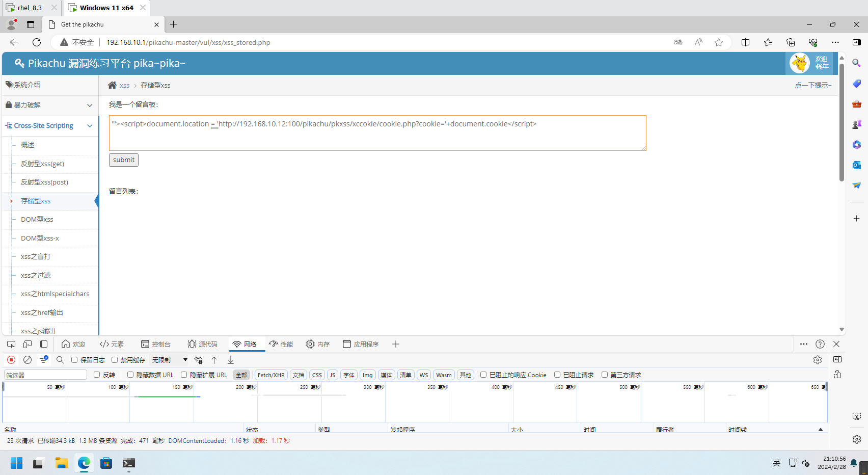Open the xss之过滤 sidebar link
Image resolution: width=868 pixels, height=475 pixels.
(36, 275)
